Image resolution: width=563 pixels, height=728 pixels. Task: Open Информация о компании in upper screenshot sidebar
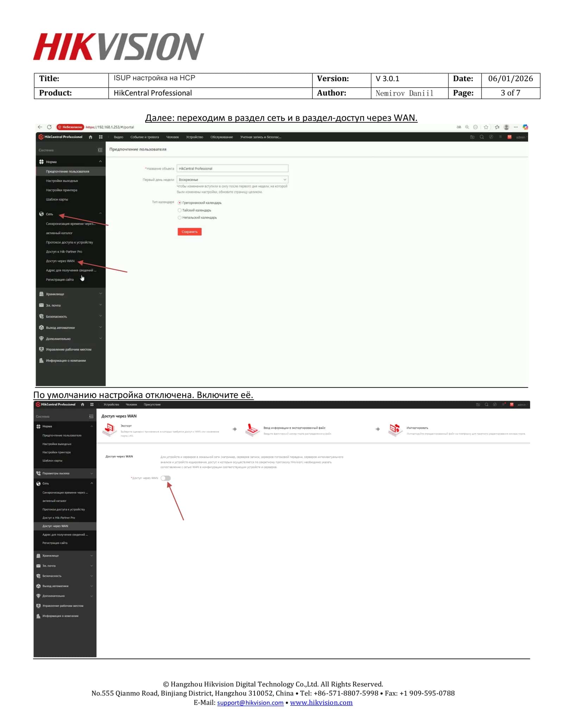(x=66, y=361)
